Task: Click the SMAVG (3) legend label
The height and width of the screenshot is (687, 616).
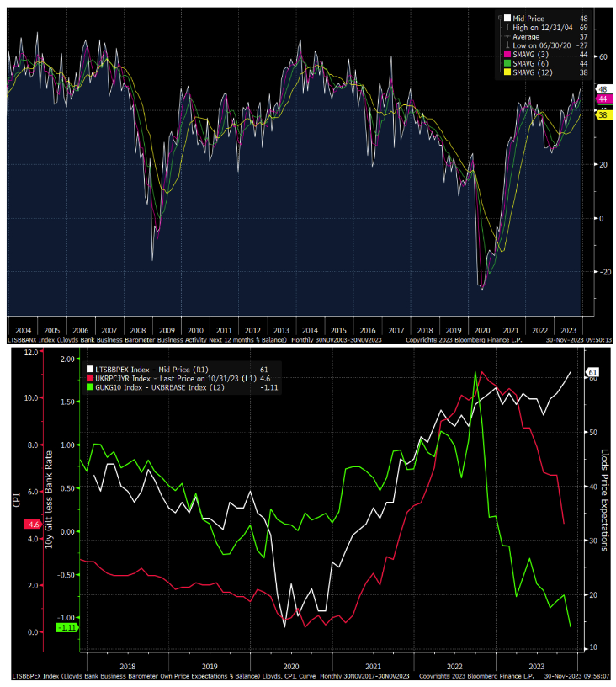Action: (x=530, y=55)
